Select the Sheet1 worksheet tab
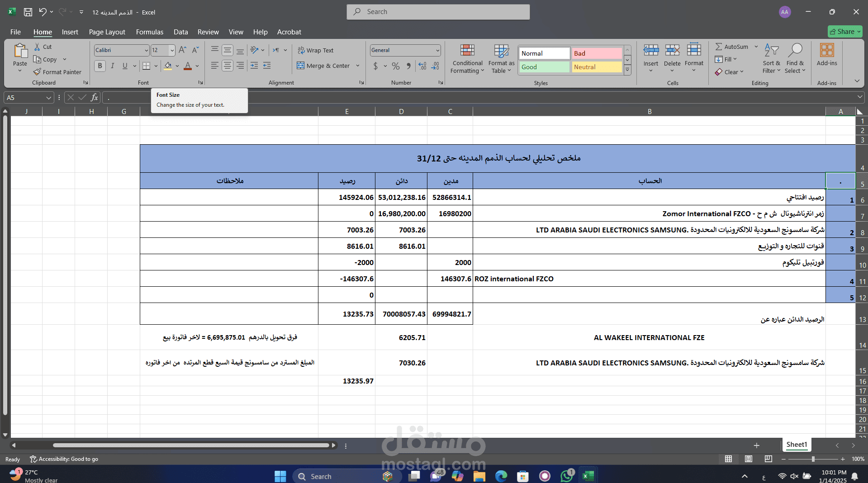 coord(797,445)
